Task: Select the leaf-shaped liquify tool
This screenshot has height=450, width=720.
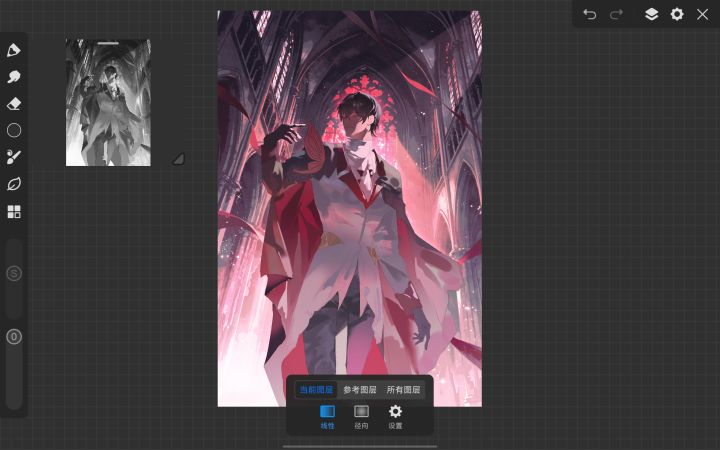Action: (x=14, y=184)
